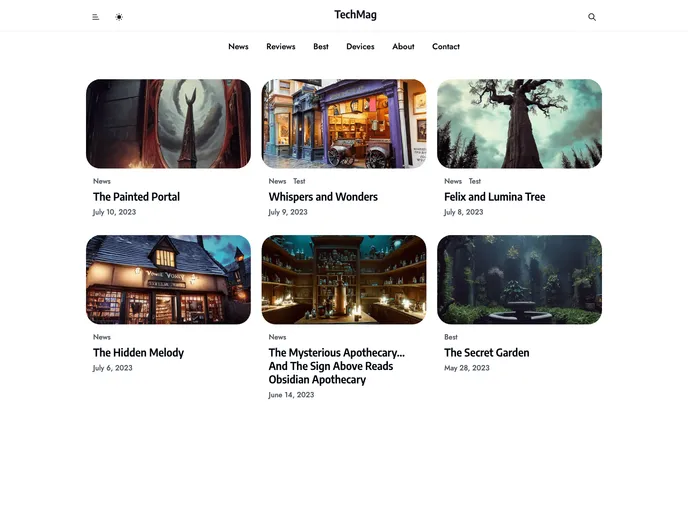The width and height of the screenshot is (688, 512).
Task: Select News tag above Whispers and Wonders
Action: coord(277,181)
